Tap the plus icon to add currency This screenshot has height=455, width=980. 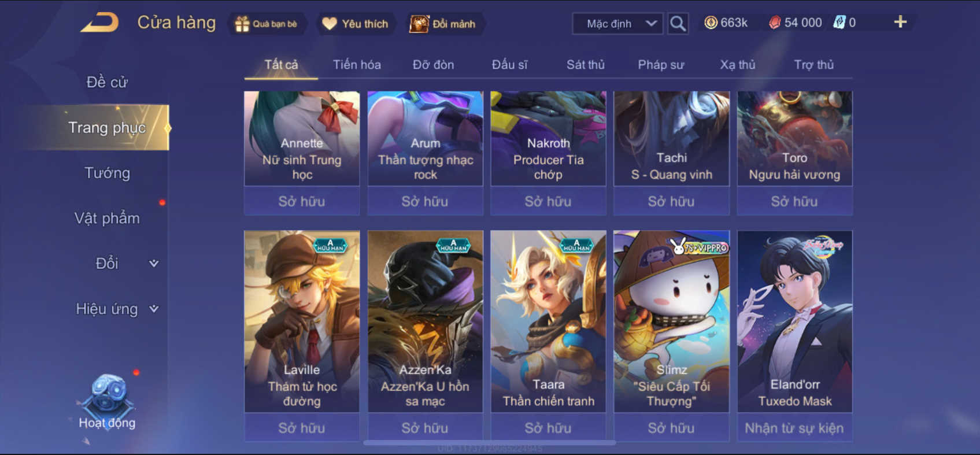(x=900, y=22)
